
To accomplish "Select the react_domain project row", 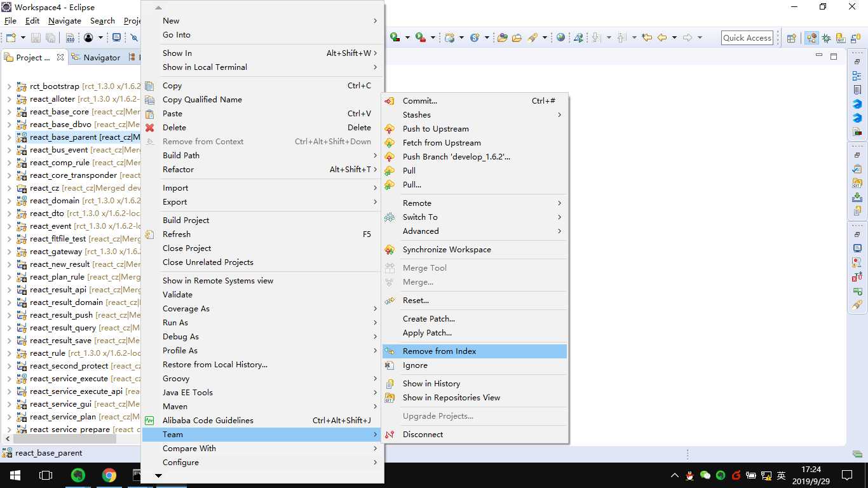I will point(78,201).
